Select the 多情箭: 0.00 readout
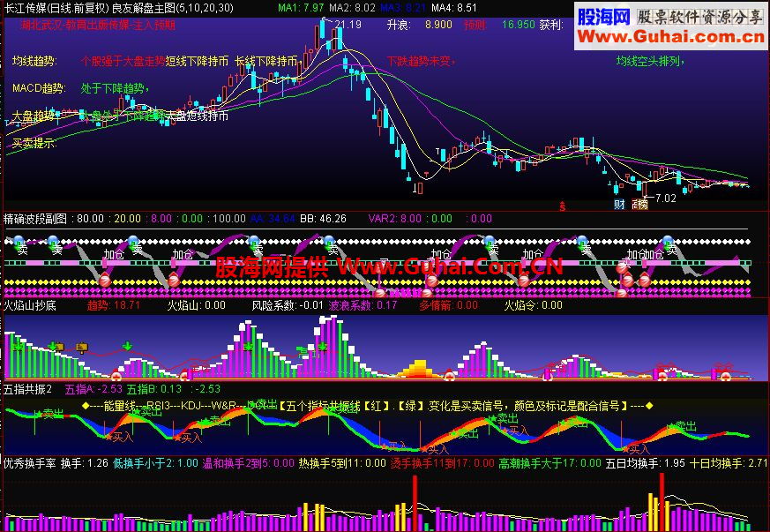This screenshot has width=770, height=532. pyautogui.click(x=448, y=305)
